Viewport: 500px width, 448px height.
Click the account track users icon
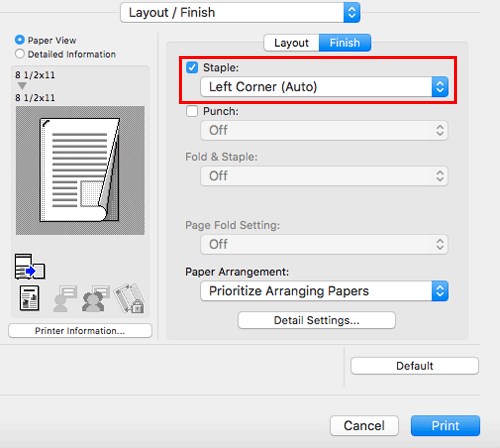click(x=95, y=298)
